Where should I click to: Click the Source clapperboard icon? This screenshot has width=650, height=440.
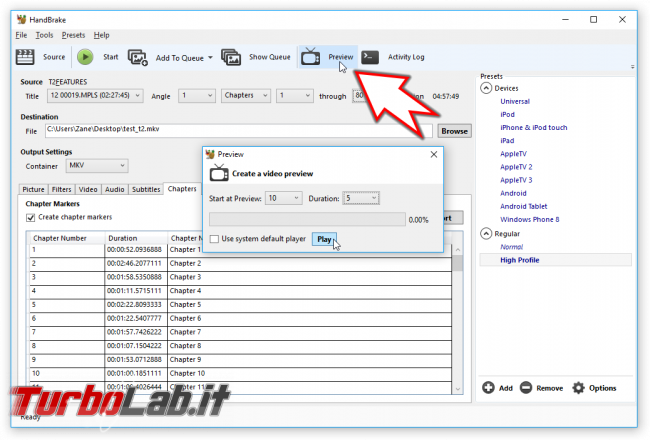coord(25,57)
